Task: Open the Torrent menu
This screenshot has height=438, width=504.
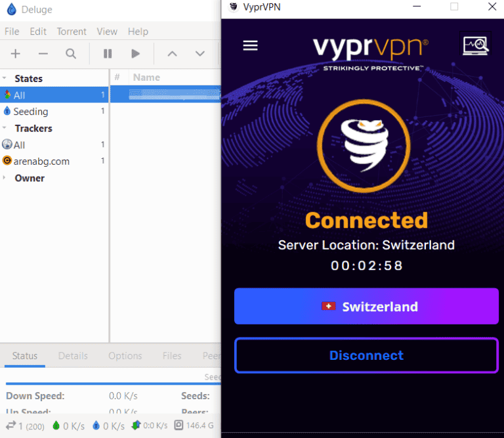Action: point(72,32)
